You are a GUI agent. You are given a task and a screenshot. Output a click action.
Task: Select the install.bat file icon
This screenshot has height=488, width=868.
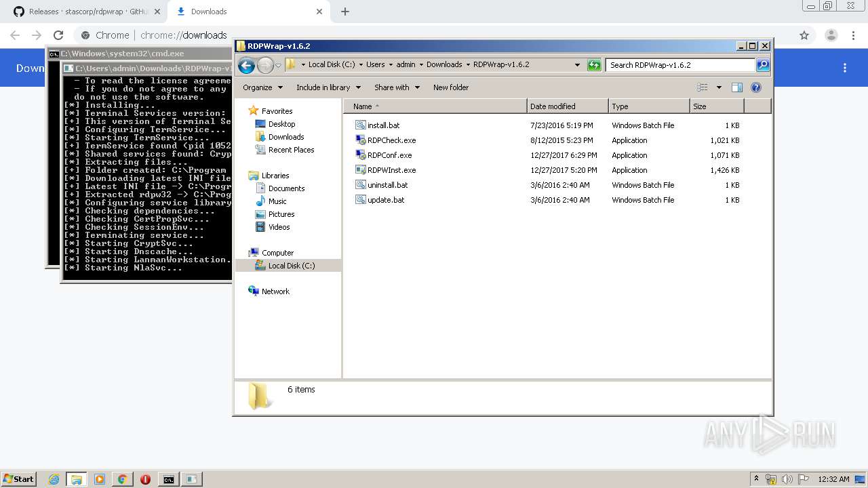tap(361, 125)
